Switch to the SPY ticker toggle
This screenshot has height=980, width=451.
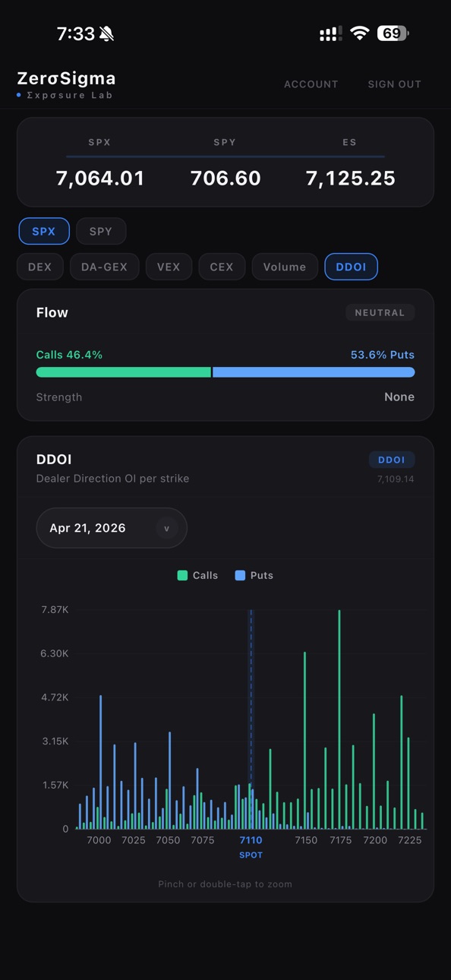point(101,231)
